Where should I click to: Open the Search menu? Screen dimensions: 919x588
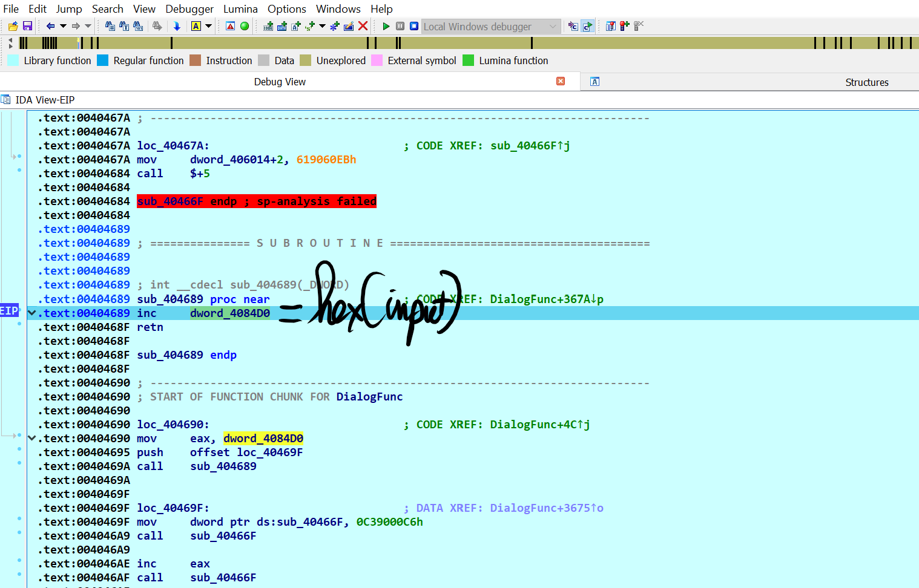[x=108, y=9]
